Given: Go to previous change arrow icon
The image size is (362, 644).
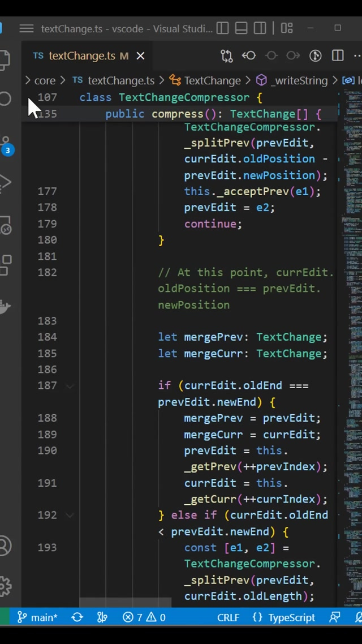Looking at the screenshot, I should [x=249, y=55].
